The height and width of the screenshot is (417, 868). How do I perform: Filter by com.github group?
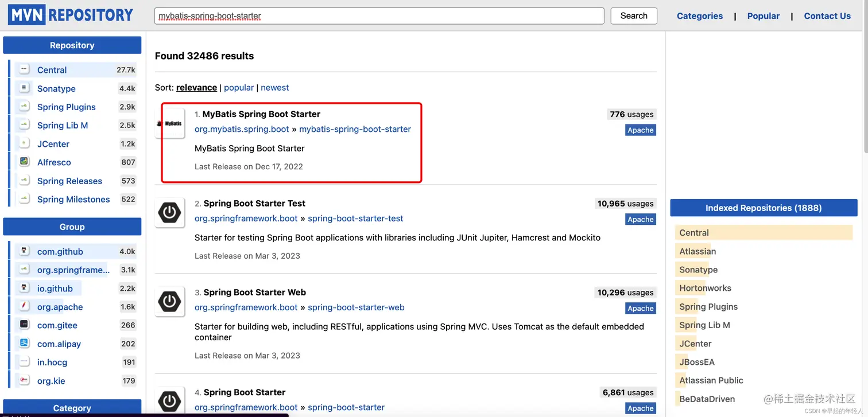pos(60,251)
